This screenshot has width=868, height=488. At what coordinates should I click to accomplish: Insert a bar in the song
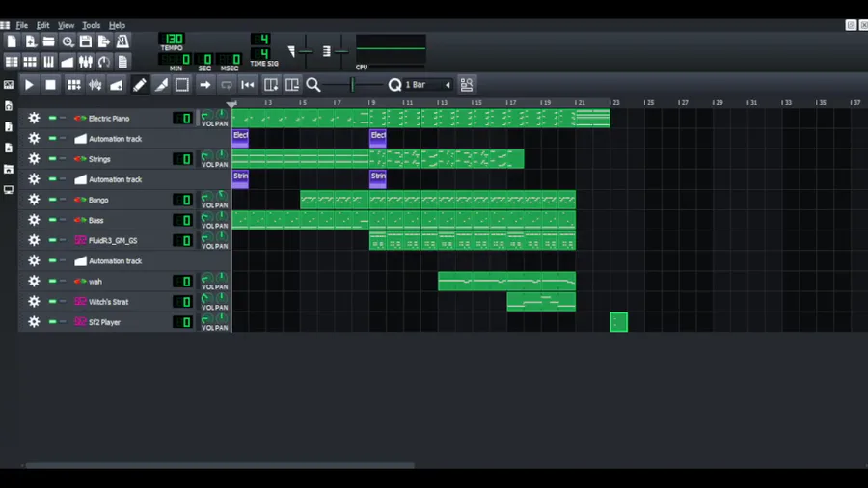[x=271, y=85]
